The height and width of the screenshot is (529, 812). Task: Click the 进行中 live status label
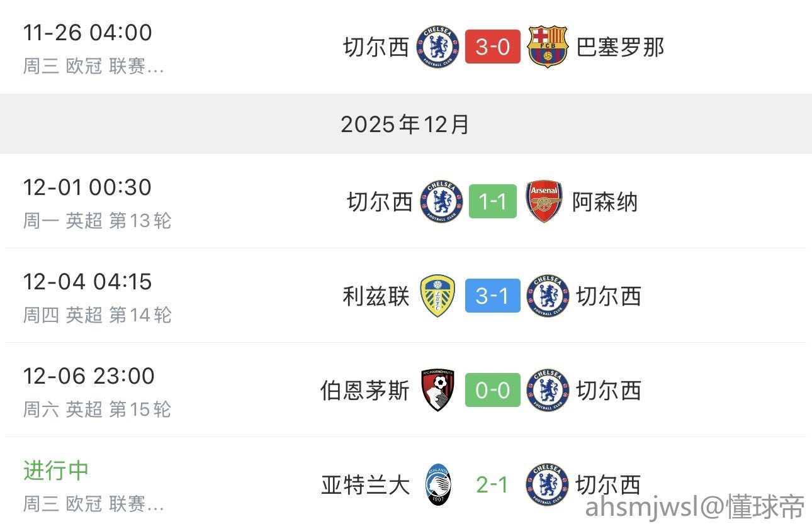56,470
